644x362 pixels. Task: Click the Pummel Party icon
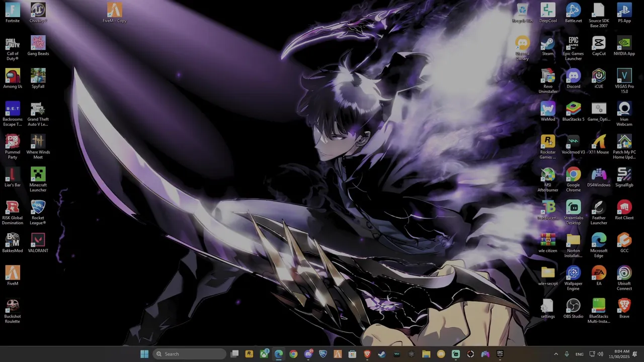[13, 147]
